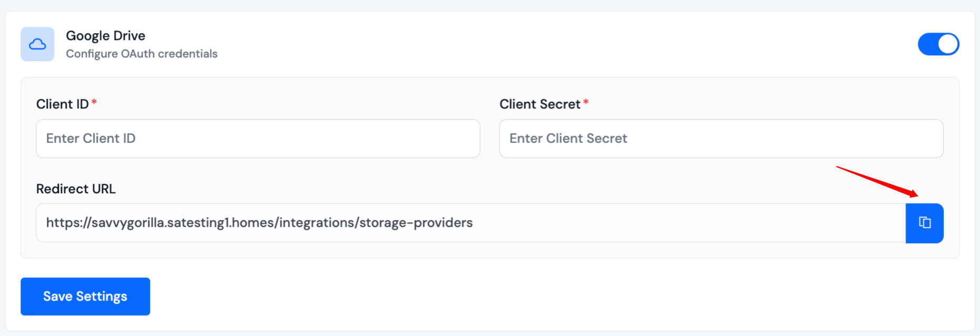The image size is (980, 336).
Task: Focus the Enter Client ID field
Action: (x=258, y=139)
